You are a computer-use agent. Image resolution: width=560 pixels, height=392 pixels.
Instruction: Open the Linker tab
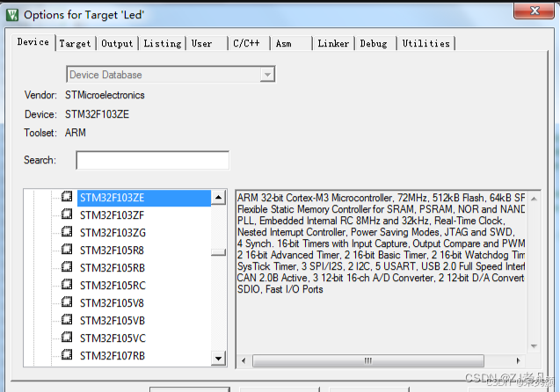(x=333, y=44)
